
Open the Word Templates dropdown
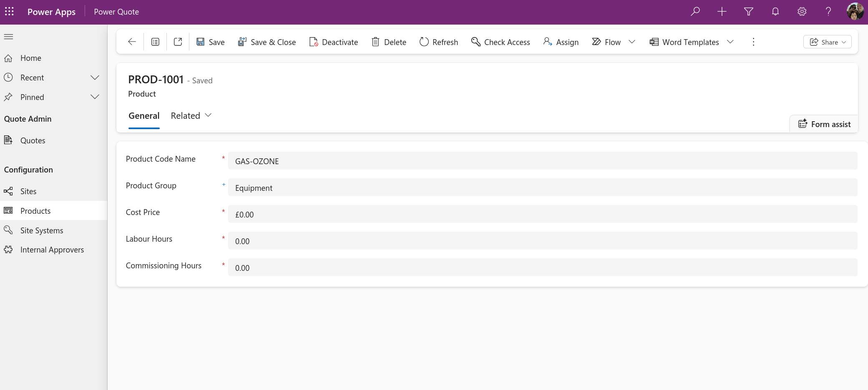[x=731, y=42]
